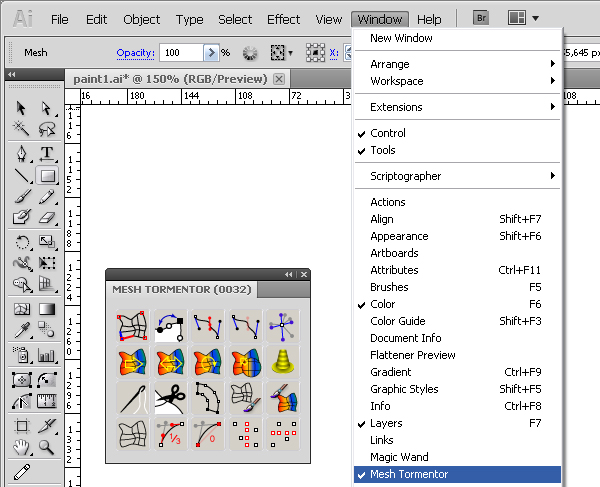
Task: Select the MESH TORMENTOR (0032) panel tab
Action: point(182,290)
